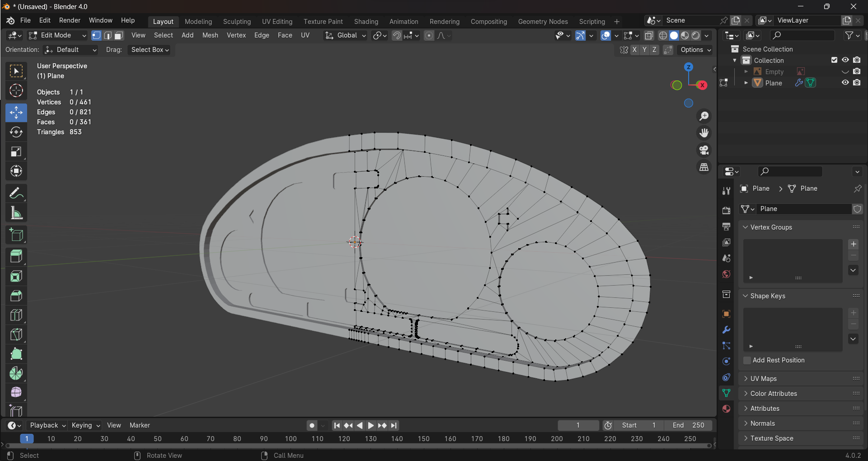Image resolution: width=868 pixels, height=461 pixels.
Task: Select the Rotate tool
Action: coord(16,132)
